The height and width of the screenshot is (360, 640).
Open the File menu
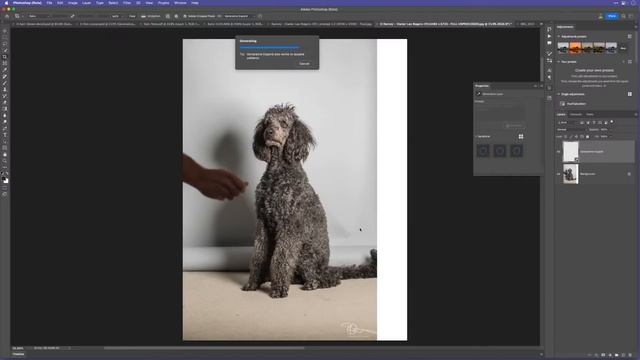[x=49, y=3]
